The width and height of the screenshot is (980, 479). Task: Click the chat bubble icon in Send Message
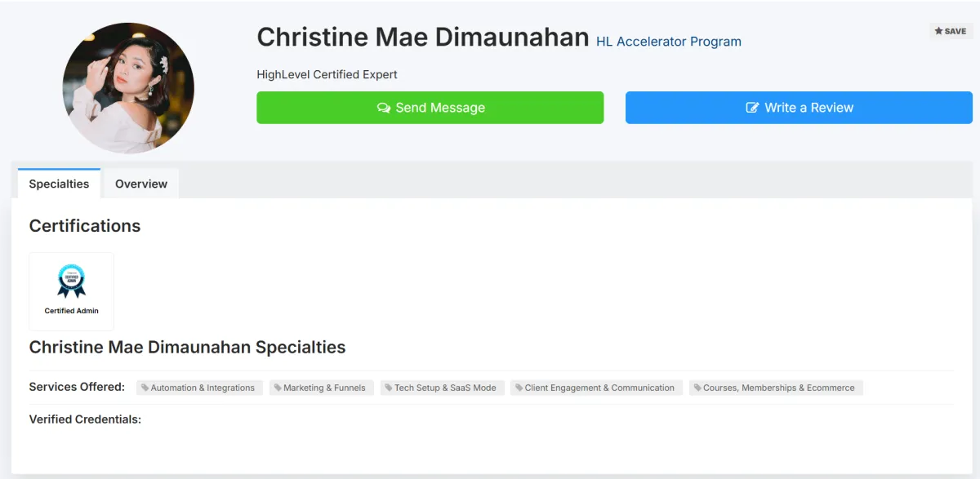(384, 108)
